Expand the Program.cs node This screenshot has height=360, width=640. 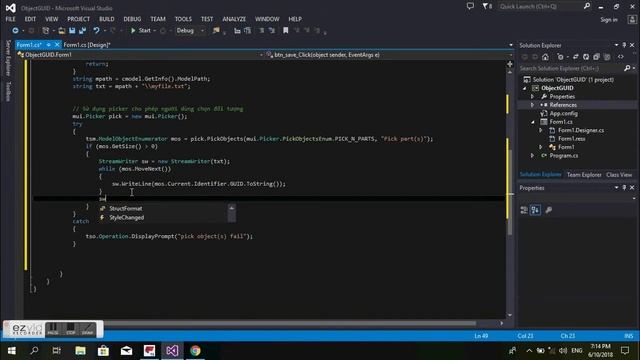[x=532, y=156]
